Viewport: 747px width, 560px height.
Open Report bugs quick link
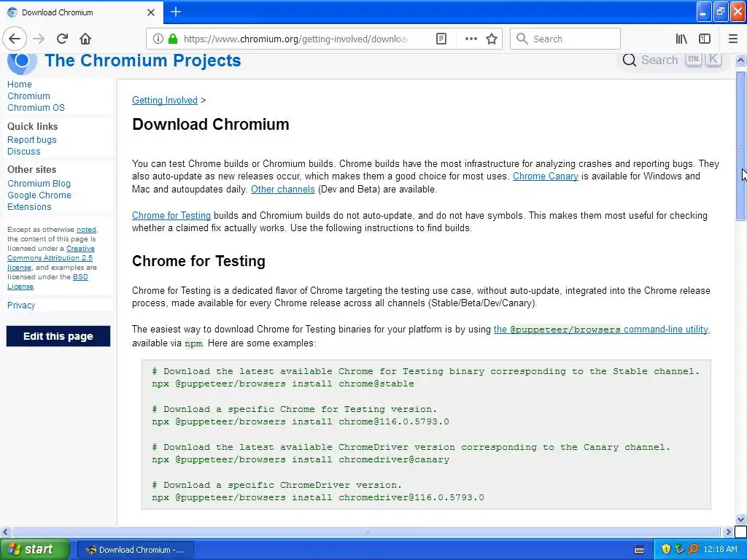click(32, 140)
